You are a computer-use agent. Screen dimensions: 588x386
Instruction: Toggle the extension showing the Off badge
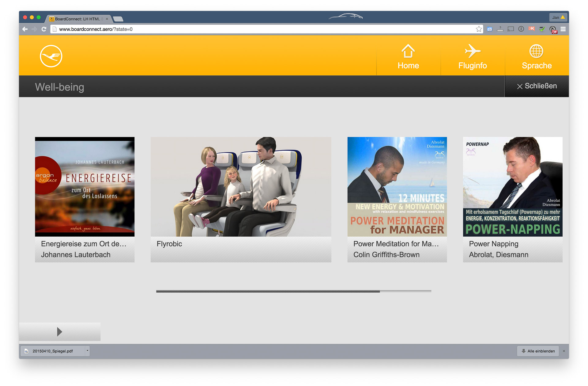tap(553, 30)
